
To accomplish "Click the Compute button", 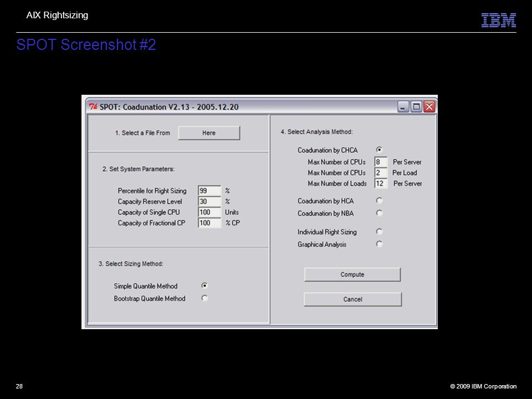I will point(352,274).
